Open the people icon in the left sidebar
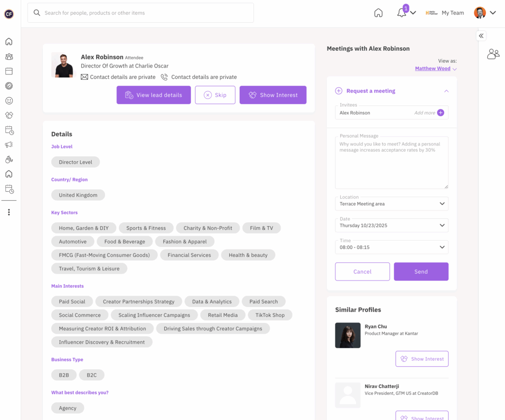Screen dimensions: 505x420 (x=9, y=57)
